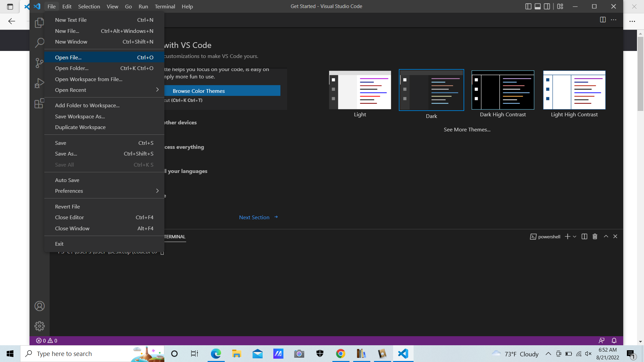Maximize terminal panel with chevron up
This screenshot has width=644, height=362.
tap(606, 237)
